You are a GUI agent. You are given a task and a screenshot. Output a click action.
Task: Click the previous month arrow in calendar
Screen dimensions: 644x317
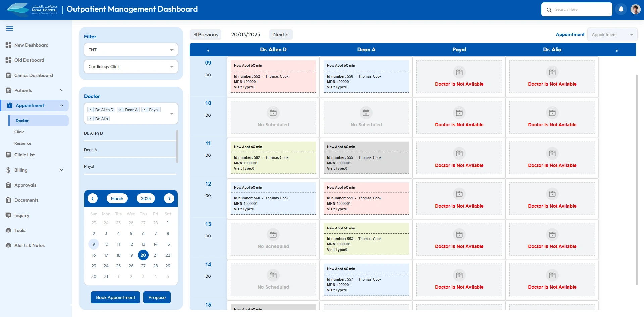[93, 198]
